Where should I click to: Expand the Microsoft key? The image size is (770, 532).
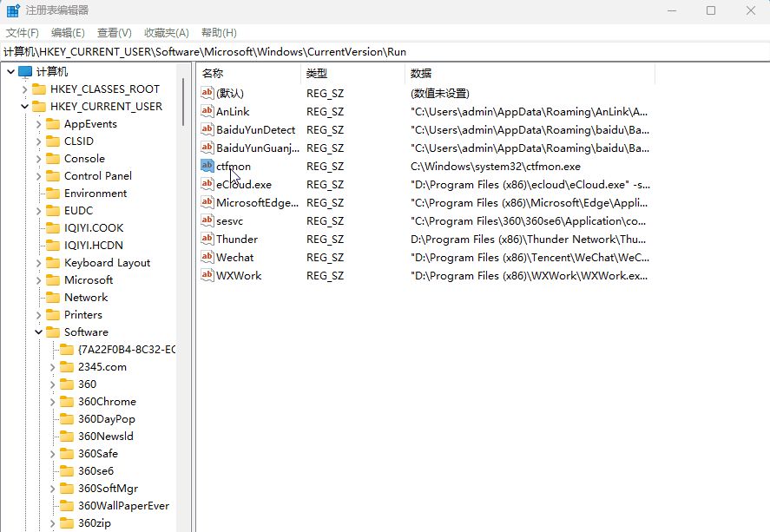coord(38,280)
